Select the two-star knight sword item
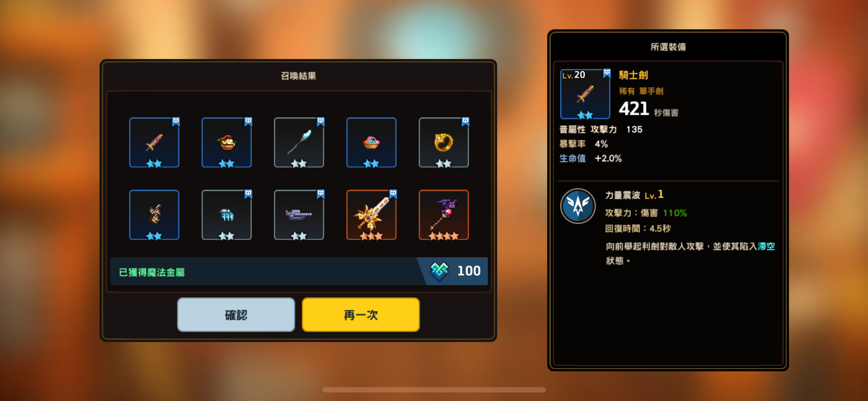The height and width of the screenshot is (401, 868). (x=154, y=142)
